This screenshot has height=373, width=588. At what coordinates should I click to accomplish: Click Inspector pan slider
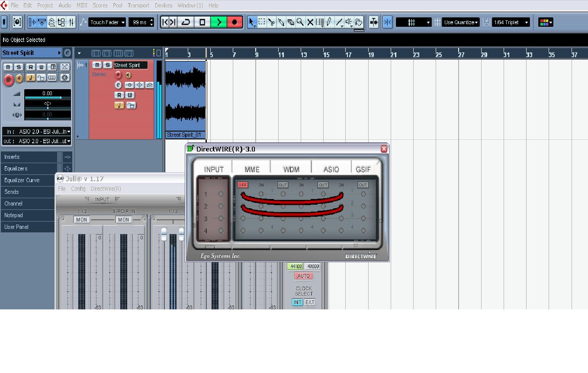click(x=48, y=108)
